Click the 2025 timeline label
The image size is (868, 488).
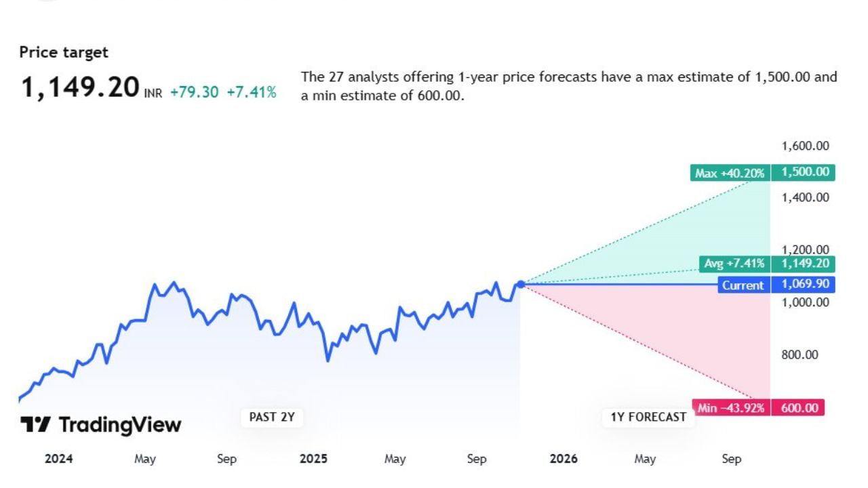[313, 459]
